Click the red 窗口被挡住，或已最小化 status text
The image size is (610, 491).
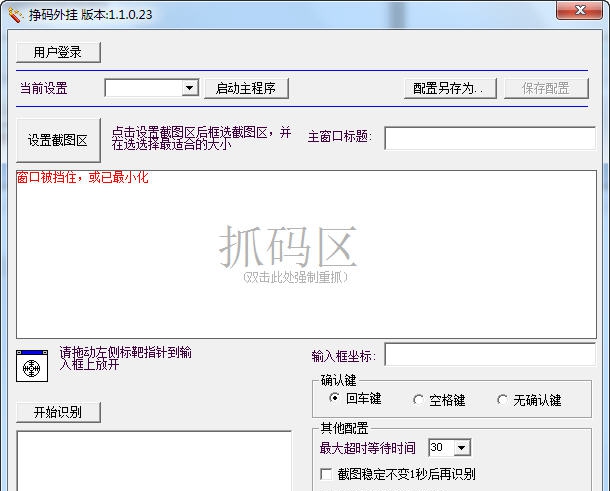82,177
